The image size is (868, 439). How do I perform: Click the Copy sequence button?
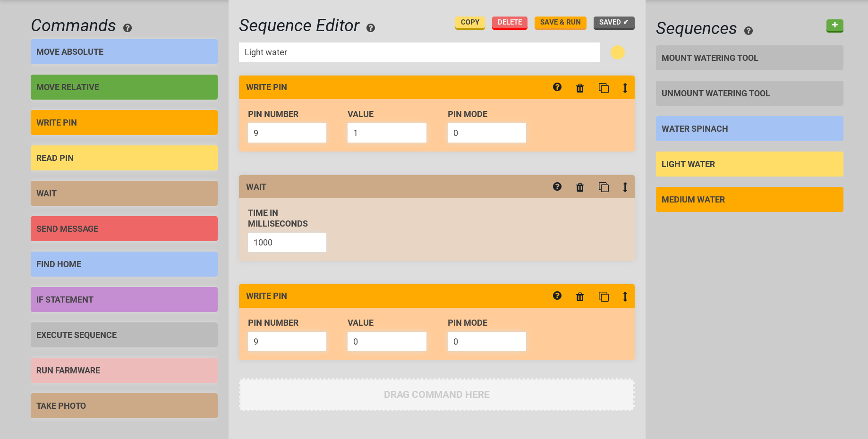(470, 23)
